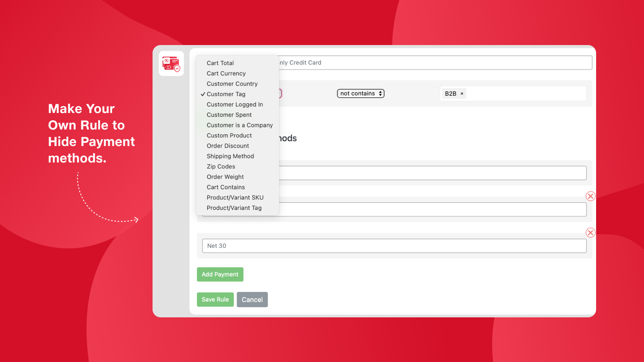
Task: Choose 'Customer is a Company' condition
Action: pos(239,125)
